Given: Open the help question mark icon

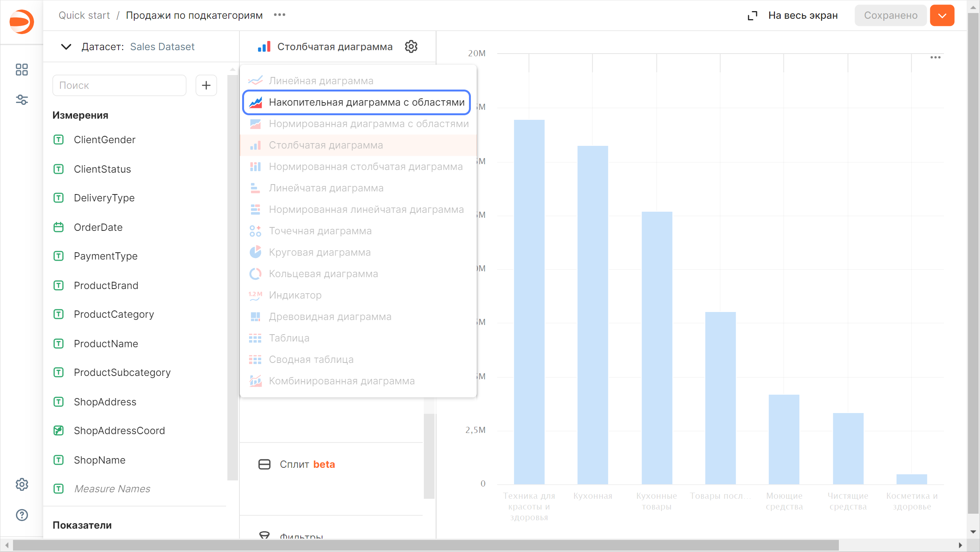Looking at the screenshot, I should click(22, 515).
